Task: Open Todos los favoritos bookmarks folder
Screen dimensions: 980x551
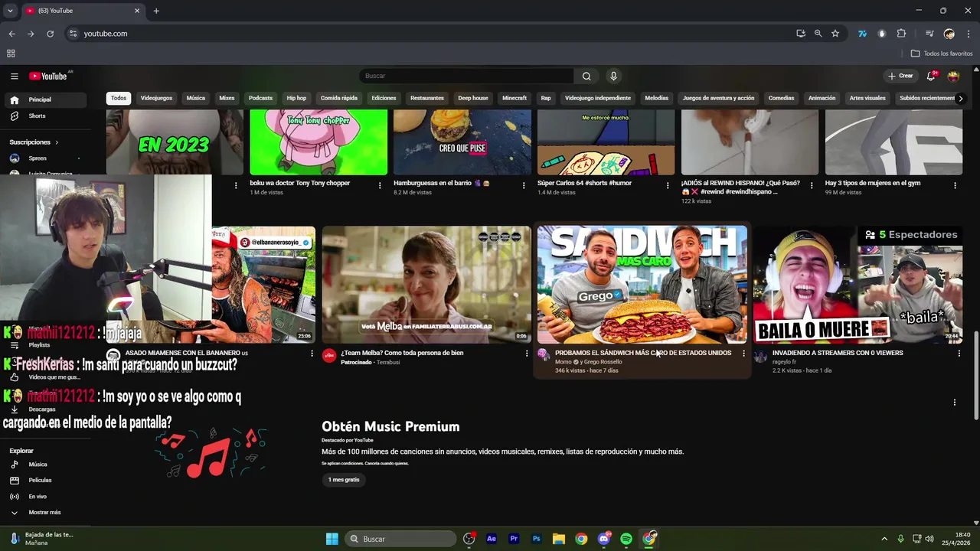Action: 942,54
